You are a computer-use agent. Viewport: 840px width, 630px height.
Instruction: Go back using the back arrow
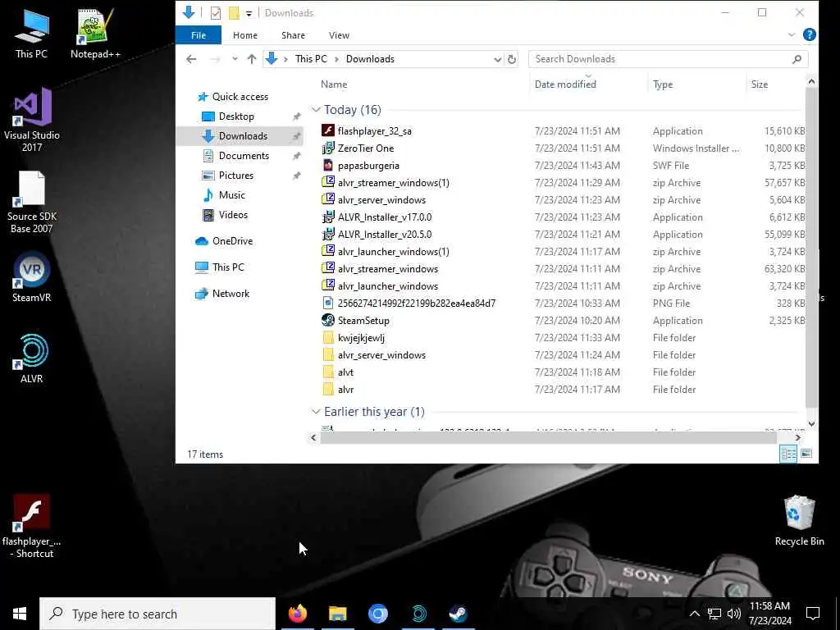click(191, 59)
